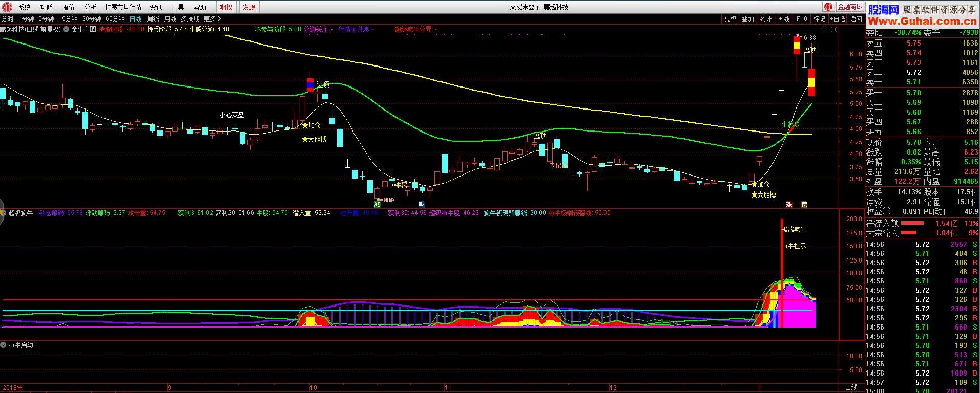The image size is (980, 393).
Task: Click the 叠加 overlay button
Action: (748, 19)
